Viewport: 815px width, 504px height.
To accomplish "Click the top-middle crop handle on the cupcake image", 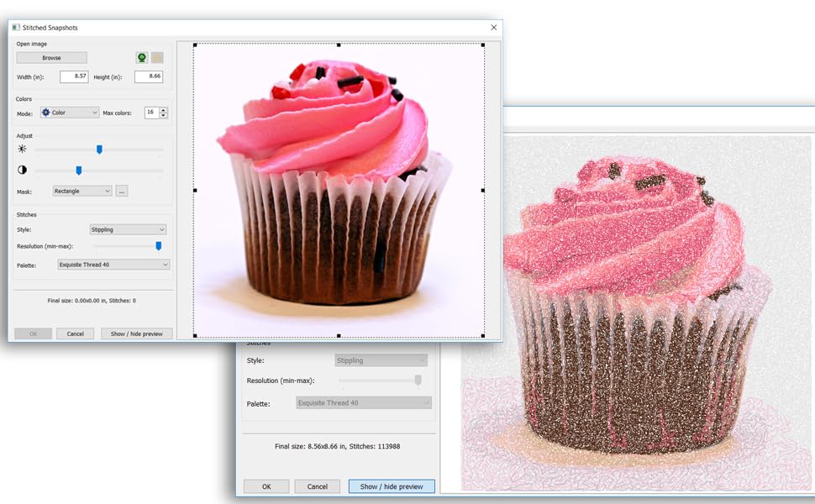I will pos(339,45).
